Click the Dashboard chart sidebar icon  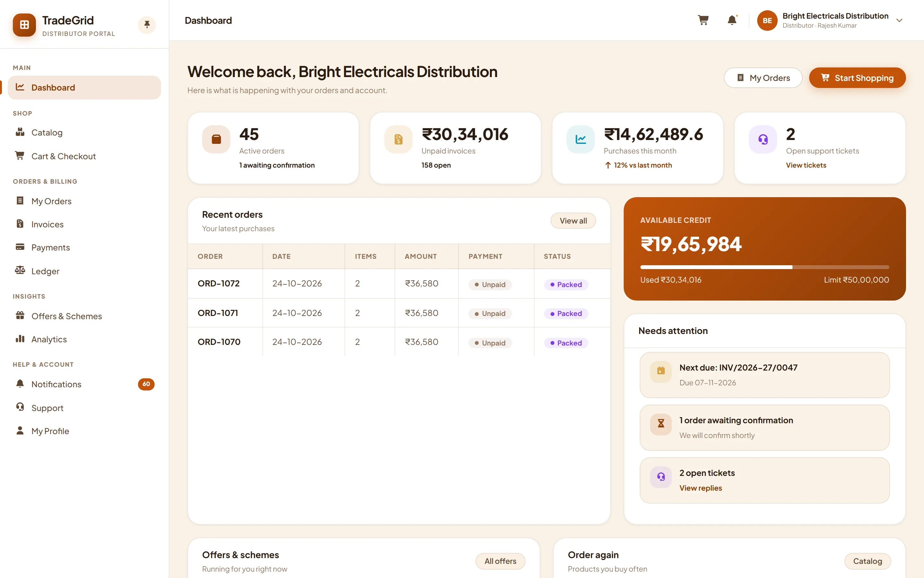20,87
